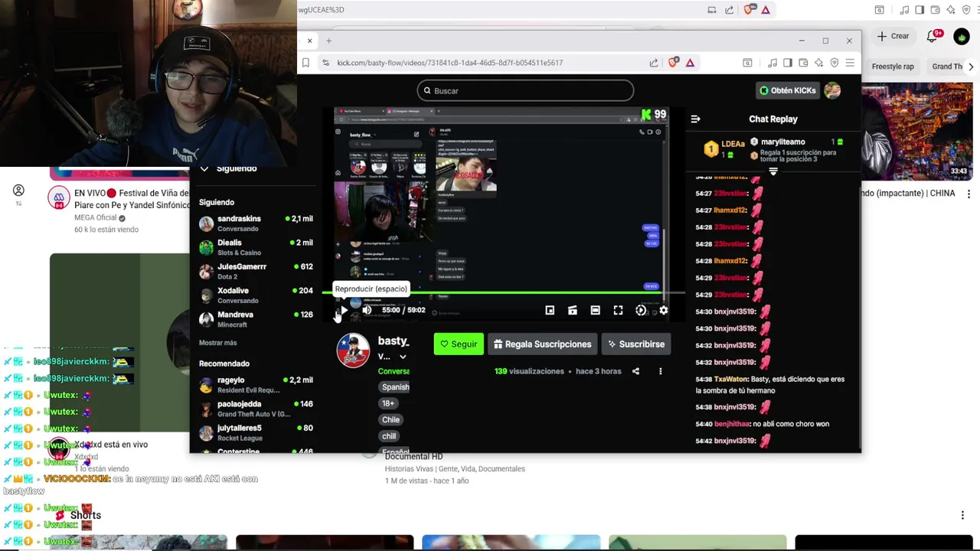Screen dimensions: 980x551
Task: Select Freestyle rap chip on YouTube
Action: pos(893,67)
